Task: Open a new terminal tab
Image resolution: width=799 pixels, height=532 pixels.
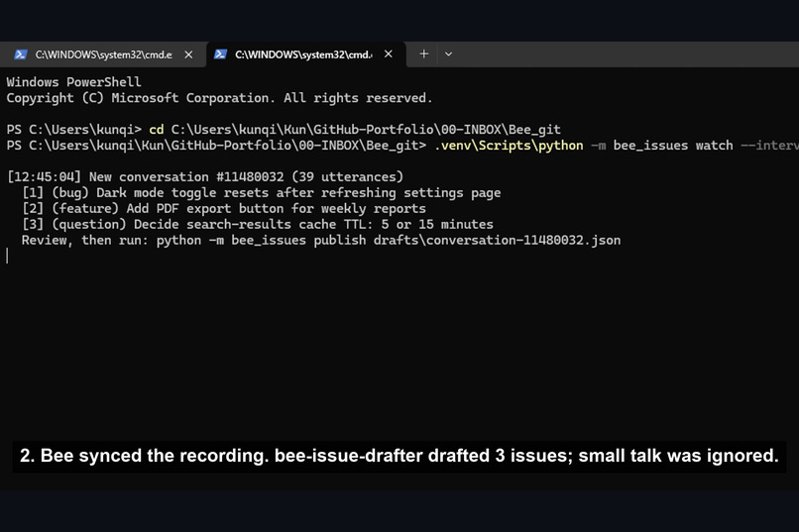Action: (424, 53)
